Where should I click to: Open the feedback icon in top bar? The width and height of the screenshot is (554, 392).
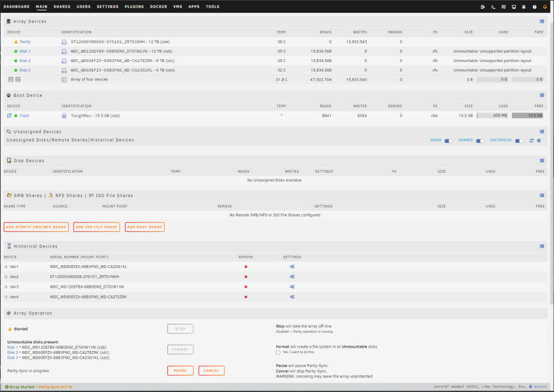[504, 7]
